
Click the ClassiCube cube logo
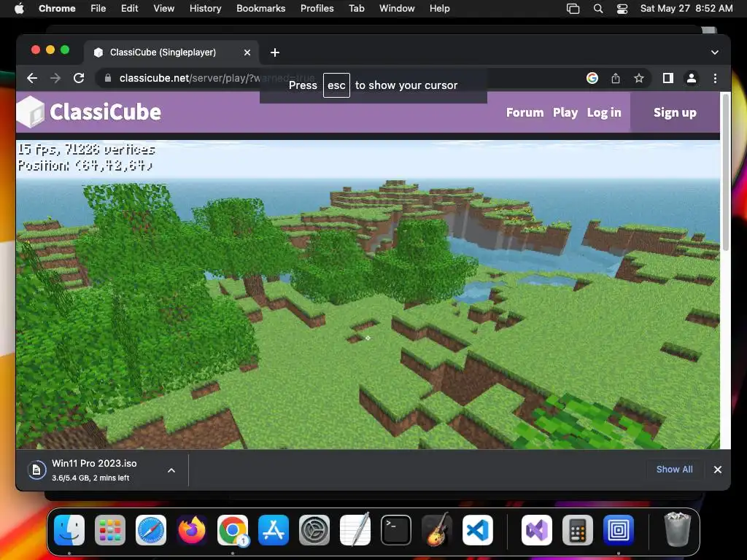[x=31, y=112]
